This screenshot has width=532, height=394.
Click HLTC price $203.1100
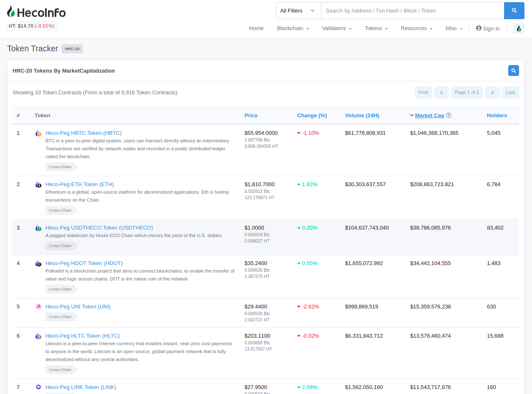pos(257,336)
